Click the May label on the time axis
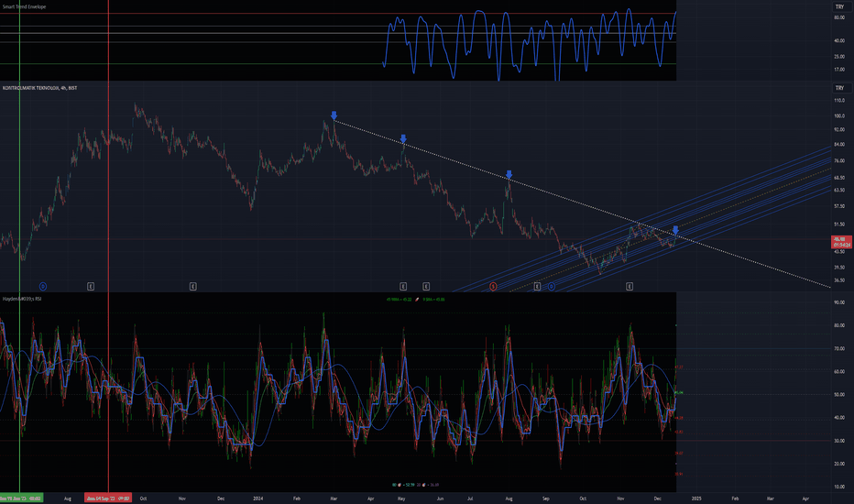854x504 pixels. (401, 499)
